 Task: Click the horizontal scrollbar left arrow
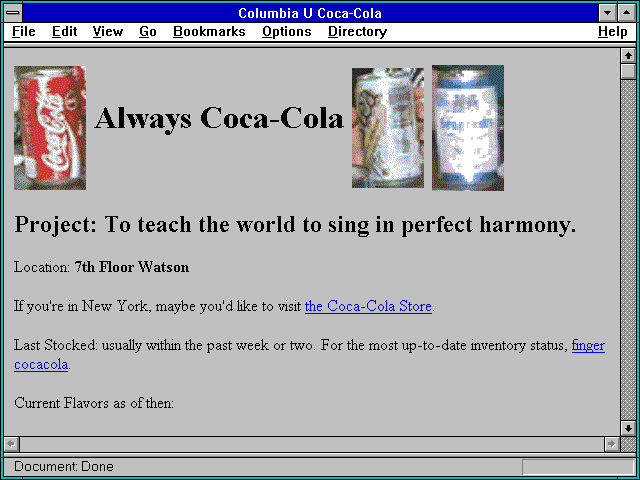pyautogui.click(x=11, y=444)
